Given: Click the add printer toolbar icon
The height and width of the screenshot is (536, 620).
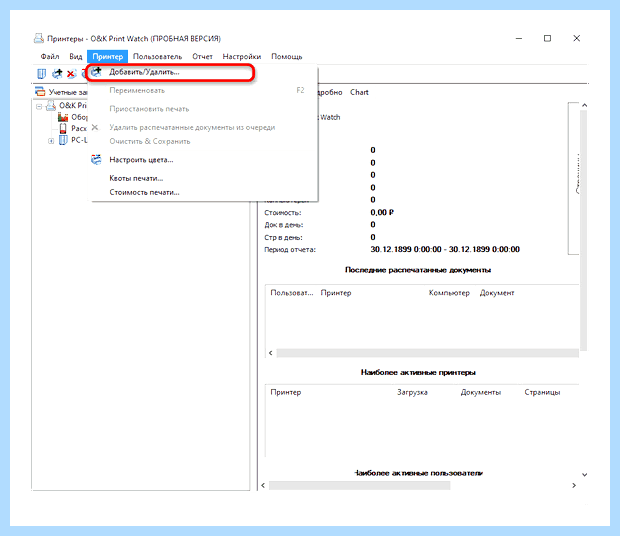Looking at the screenshot, I should (57, 73).
